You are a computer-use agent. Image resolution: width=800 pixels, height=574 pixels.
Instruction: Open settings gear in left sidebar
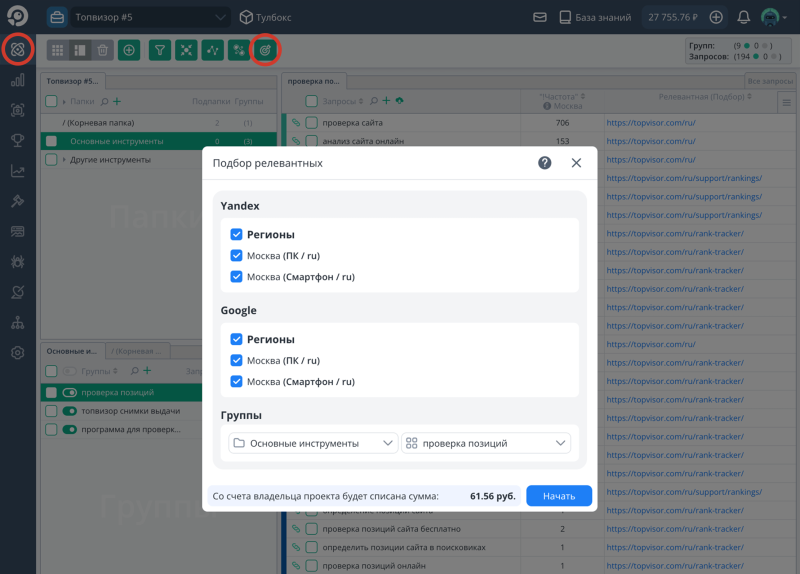(x=17, y=353)
